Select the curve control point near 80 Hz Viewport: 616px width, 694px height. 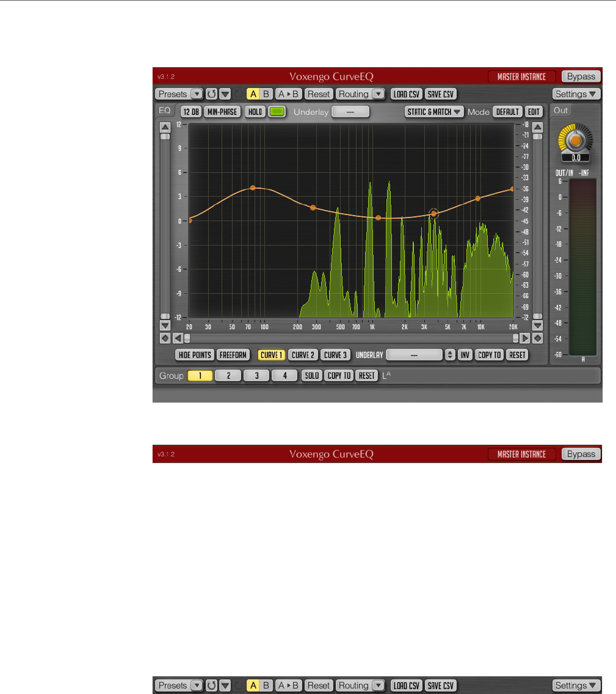253,188
